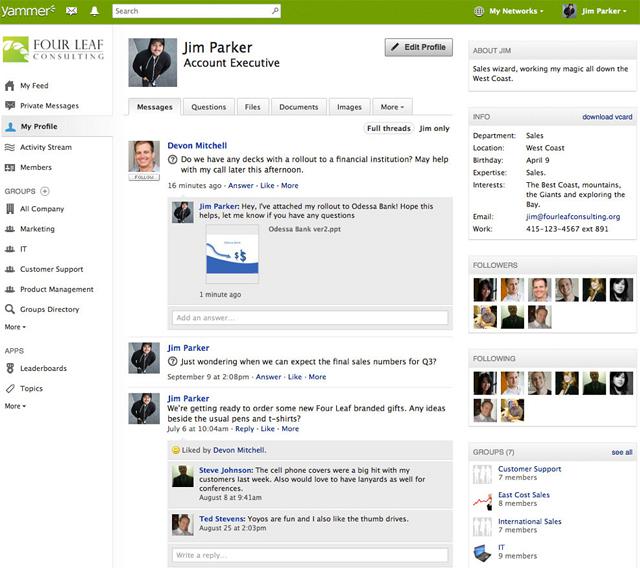Click the search magnifier icon
Screen dimensions: 640x568
point(275,11)
